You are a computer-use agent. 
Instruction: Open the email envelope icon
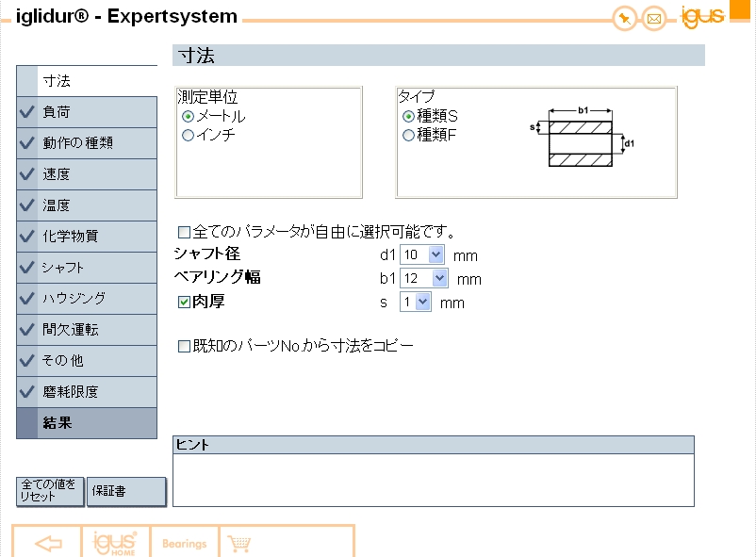tap(654, 19)
